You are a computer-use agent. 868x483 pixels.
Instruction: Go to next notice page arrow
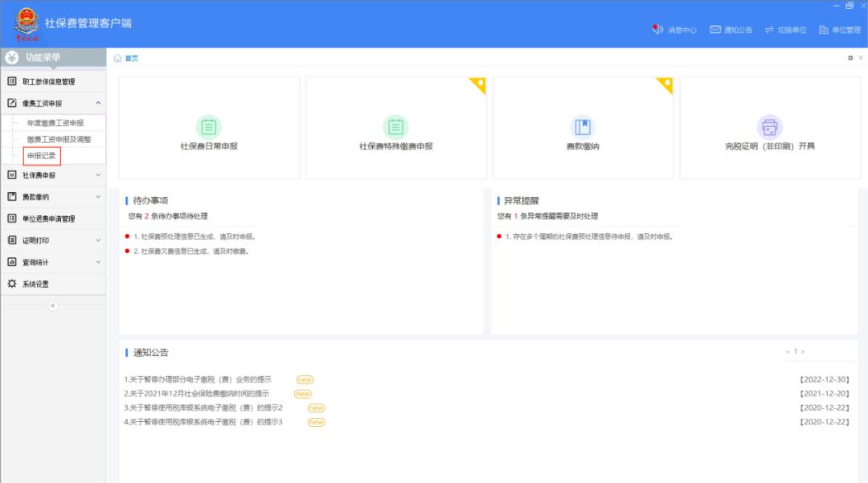point(802,352)
